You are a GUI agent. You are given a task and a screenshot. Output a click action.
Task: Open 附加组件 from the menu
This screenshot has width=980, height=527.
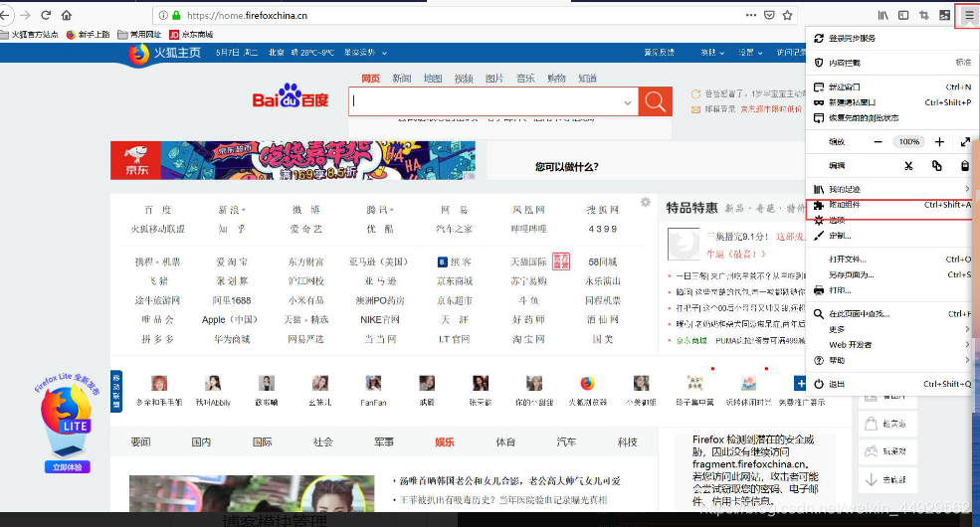[x=891, y=205]
